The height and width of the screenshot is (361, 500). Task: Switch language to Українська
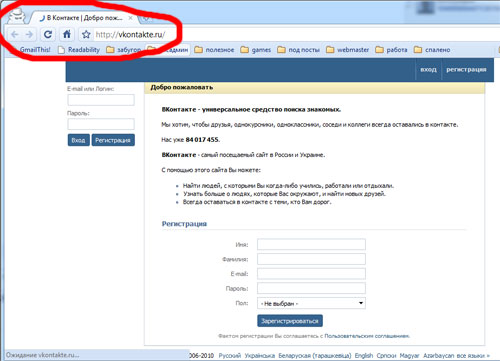pos(260,356)
